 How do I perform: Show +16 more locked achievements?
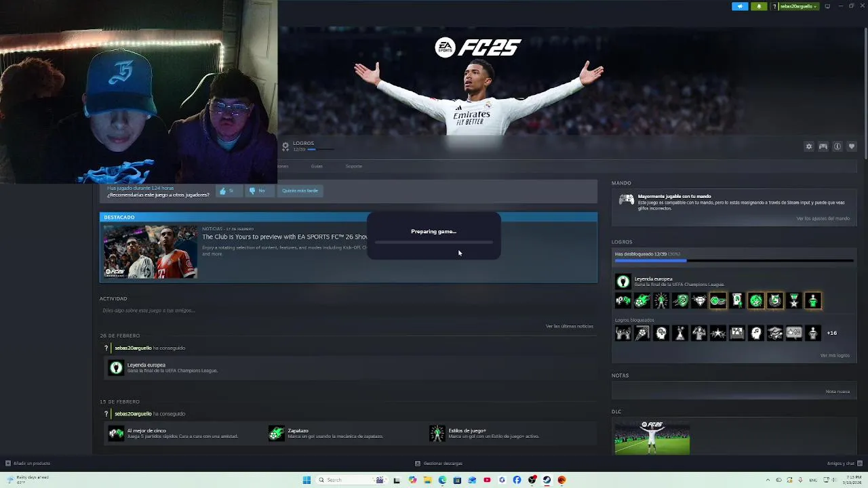(x=831, y=333)
